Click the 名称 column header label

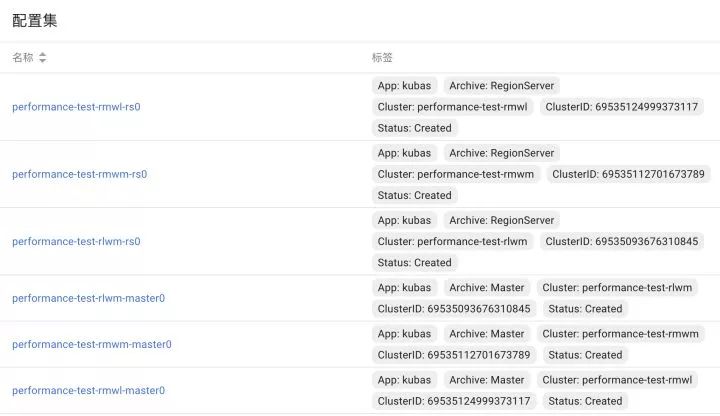pos(22,58)
